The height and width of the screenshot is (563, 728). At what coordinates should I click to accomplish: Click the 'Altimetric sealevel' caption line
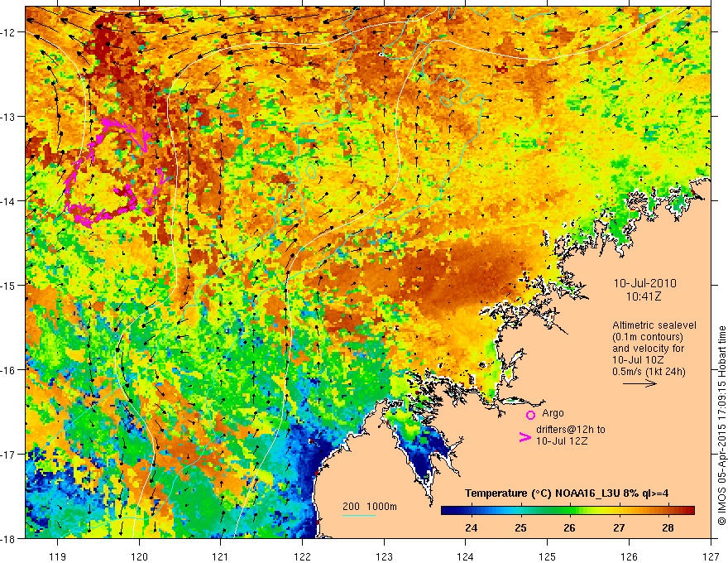pyautogui.click(x=654, y=325)
